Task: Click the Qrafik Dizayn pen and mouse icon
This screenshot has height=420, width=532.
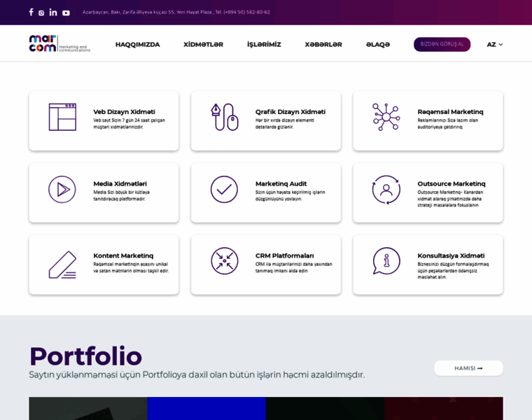Action: click(x=225, y=117)
